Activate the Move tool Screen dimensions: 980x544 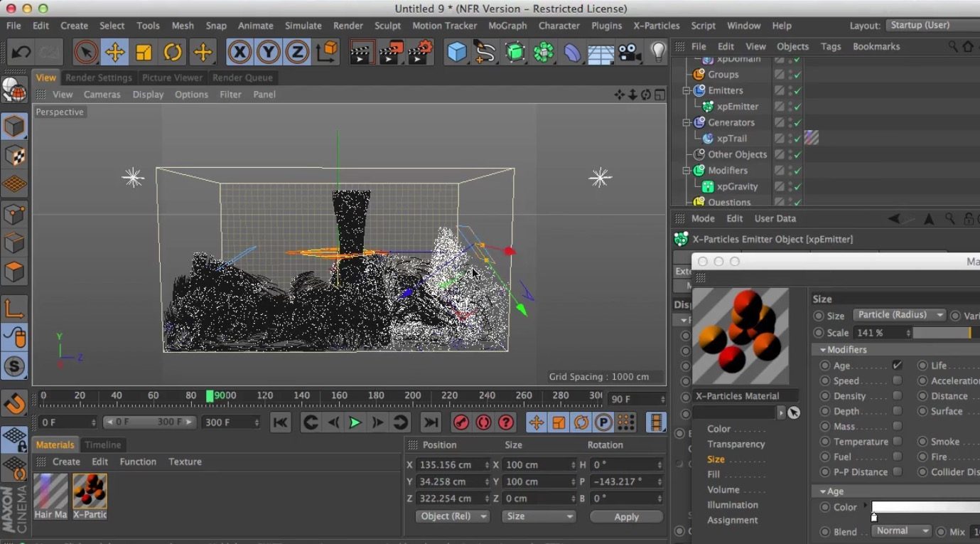114,52
